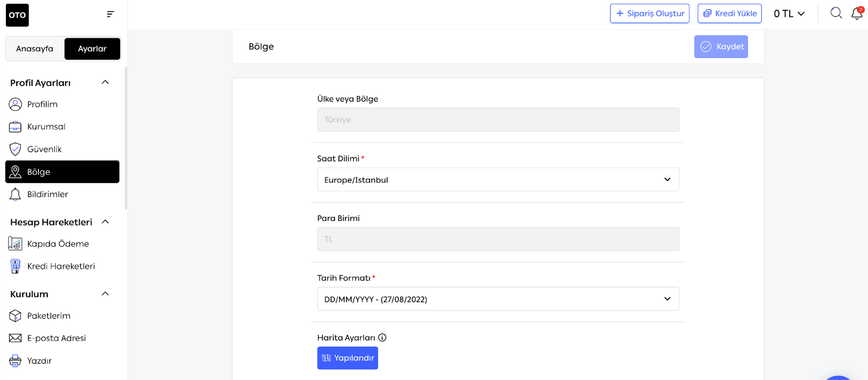Click the disabled Para Birimi field
This screenshot has height=380, width=868.
coord(498,239)
